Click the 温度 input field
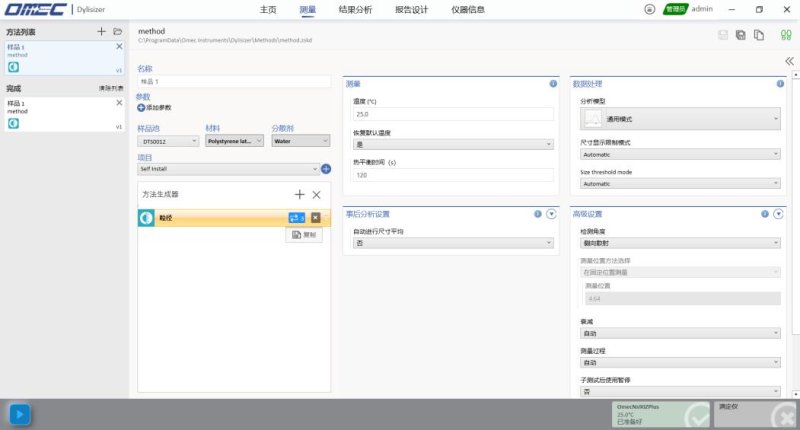The height and width of the screenshot is (430, 800). [x=453, y=115]
